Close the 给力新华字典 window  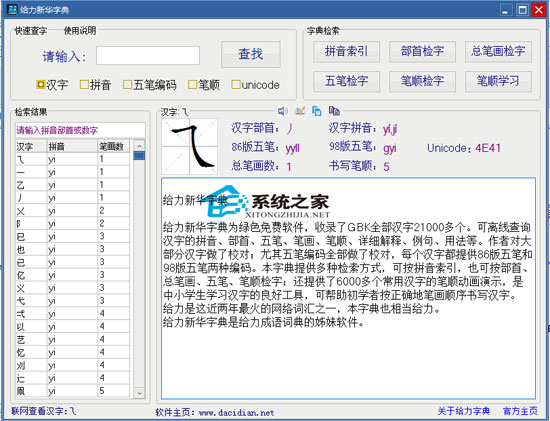coord(538,10)
